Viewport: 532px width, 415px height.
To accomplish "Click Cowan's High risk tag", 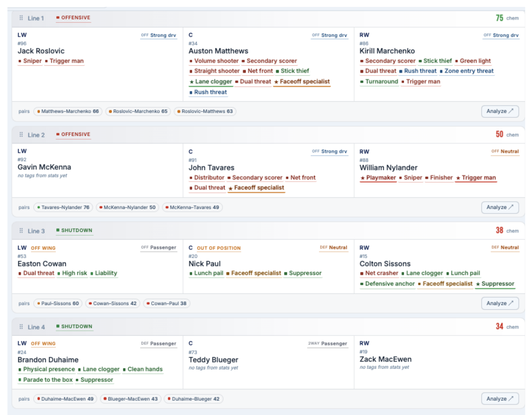I will tap(72, 273).
